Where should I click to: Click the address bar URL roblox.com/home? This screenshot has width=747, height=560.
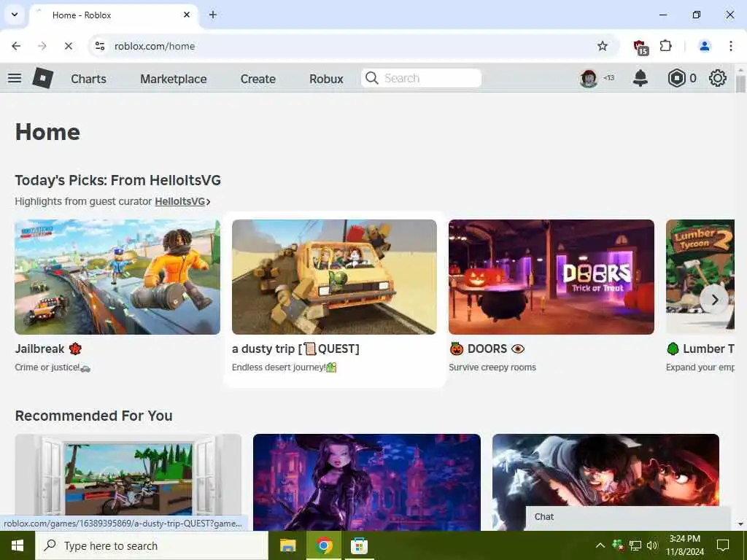coord(155,46)
